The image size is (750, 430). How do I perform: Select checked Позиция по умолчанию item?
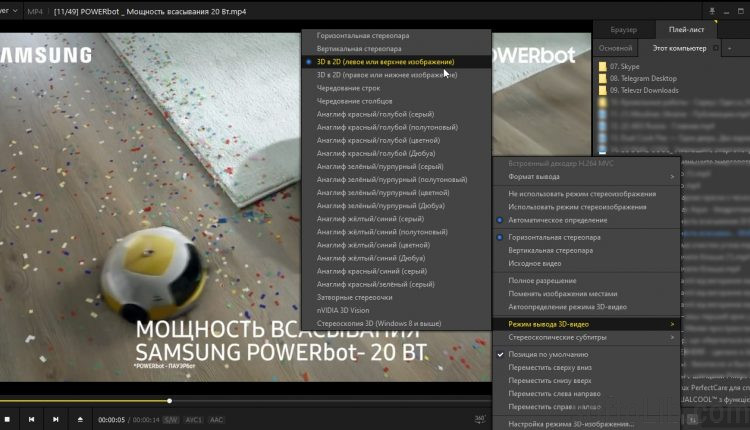coord(586,354)
